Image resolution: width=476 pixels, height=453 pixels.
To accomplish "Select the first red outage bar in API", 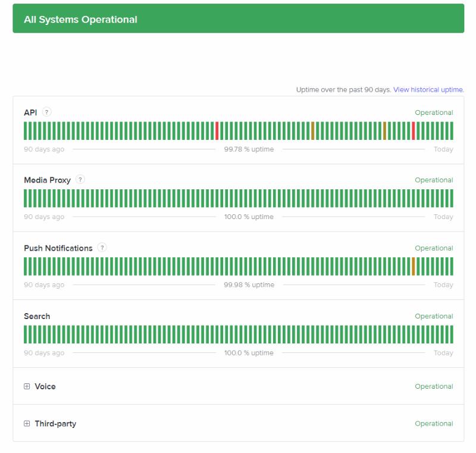I will (x=217, y=131).
